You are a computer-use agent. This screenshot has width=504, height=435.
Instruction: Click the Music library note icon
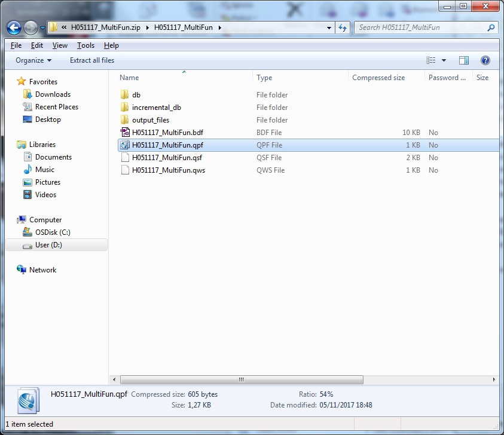[x=28, y=169]
